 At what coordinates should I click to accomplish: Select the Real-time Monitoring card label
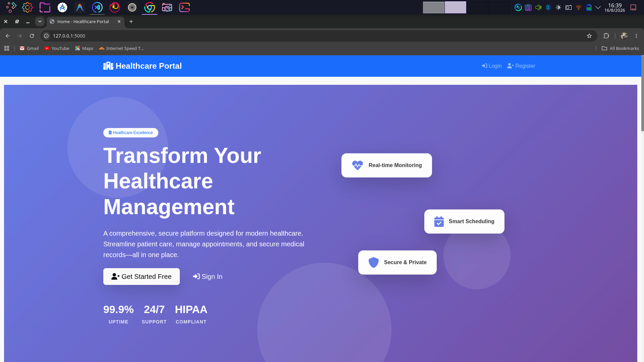(x=395, y=165)
